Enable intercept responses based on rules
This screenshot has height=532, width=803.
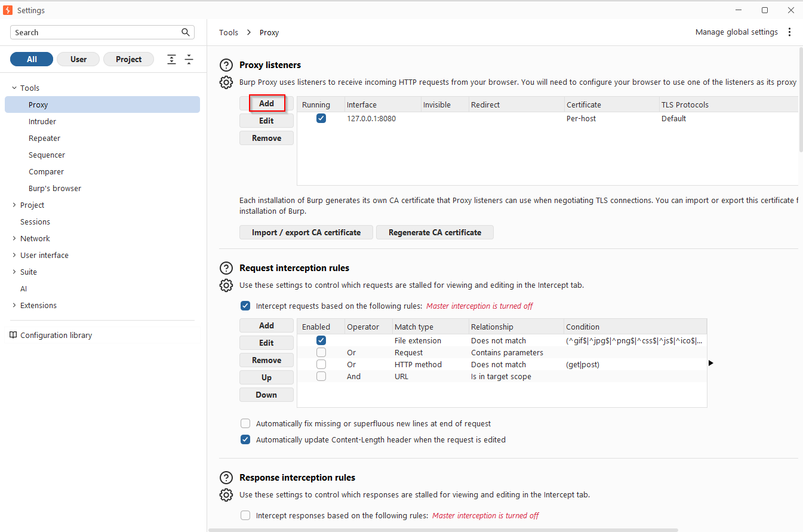click(x=245, y=515)
